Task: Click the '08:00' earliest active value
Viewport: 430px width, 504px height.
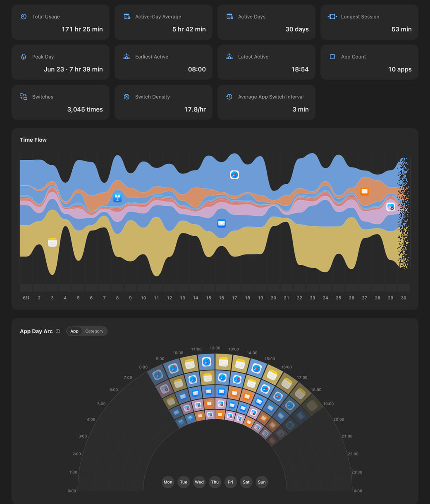Action: tap(197, 69)
